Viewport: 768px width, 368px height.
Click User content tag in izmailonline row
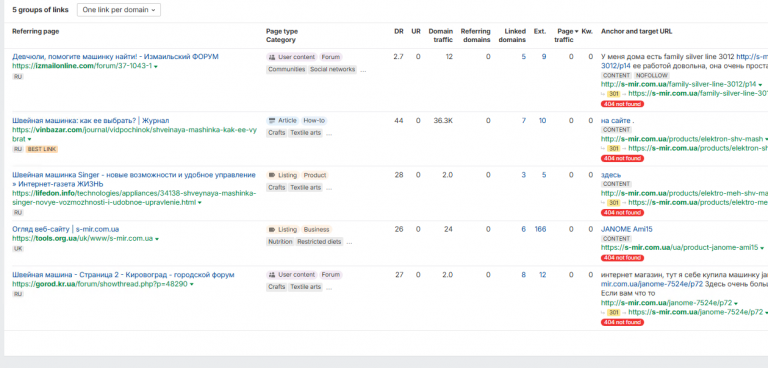292,57
